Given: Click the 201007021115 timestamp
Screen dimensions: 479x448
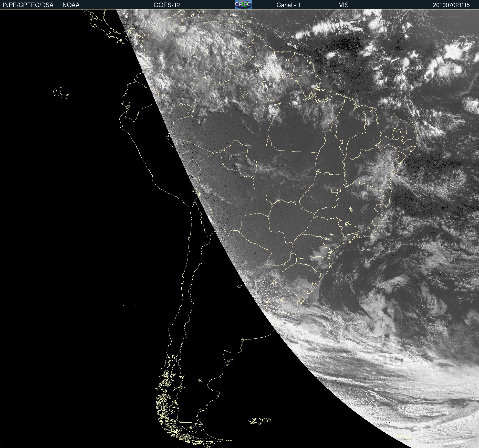Looking at the screenshot, I should [x=451, y=5].
